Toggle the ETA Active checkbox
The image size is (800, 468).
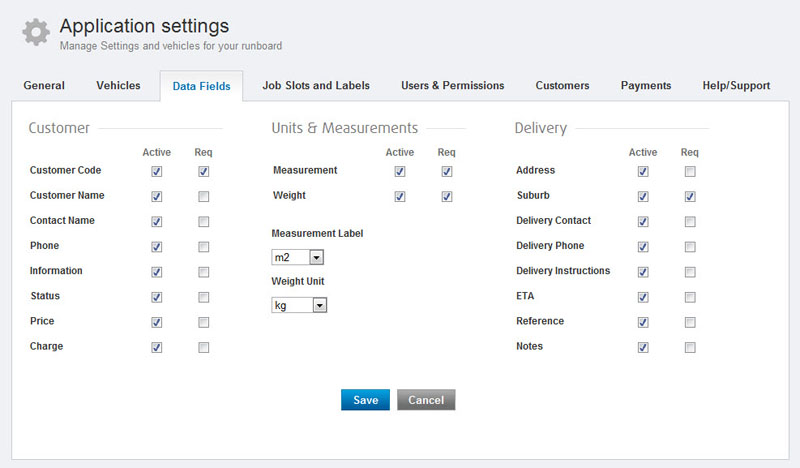(x=643, y=297)
